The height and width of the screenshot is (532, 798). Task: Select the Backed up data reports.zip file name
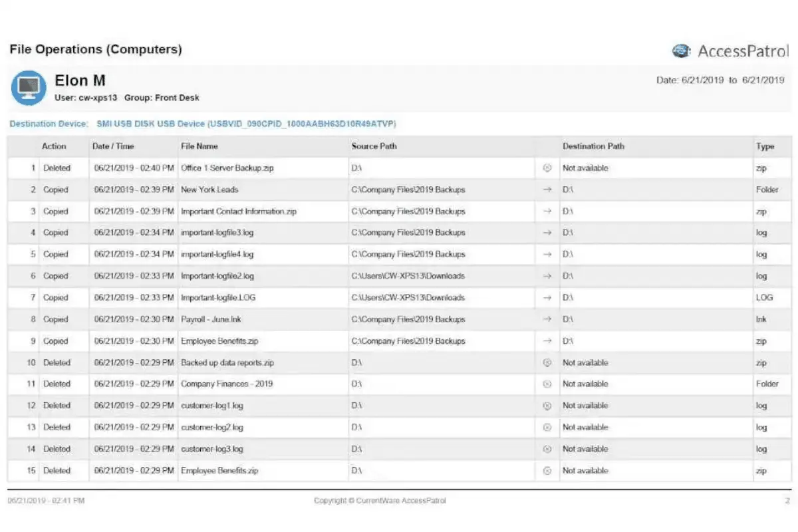[227, 362]
